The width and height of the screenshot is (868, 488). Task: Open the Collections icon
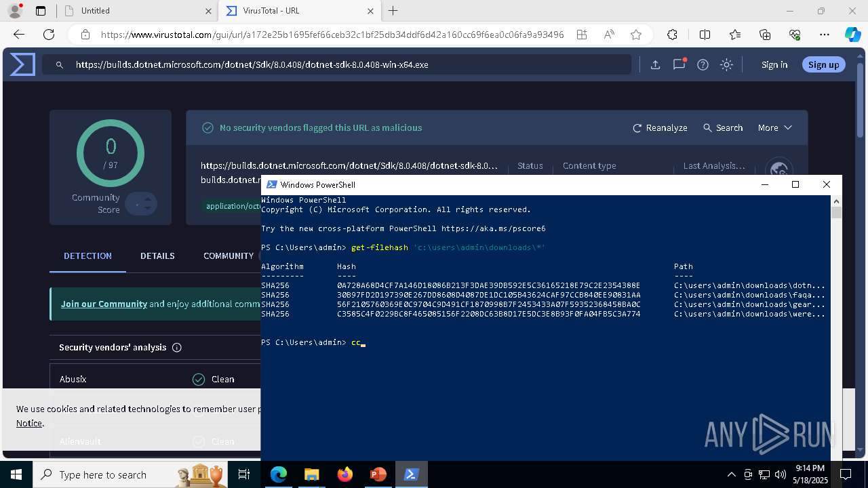pos(765,35)
